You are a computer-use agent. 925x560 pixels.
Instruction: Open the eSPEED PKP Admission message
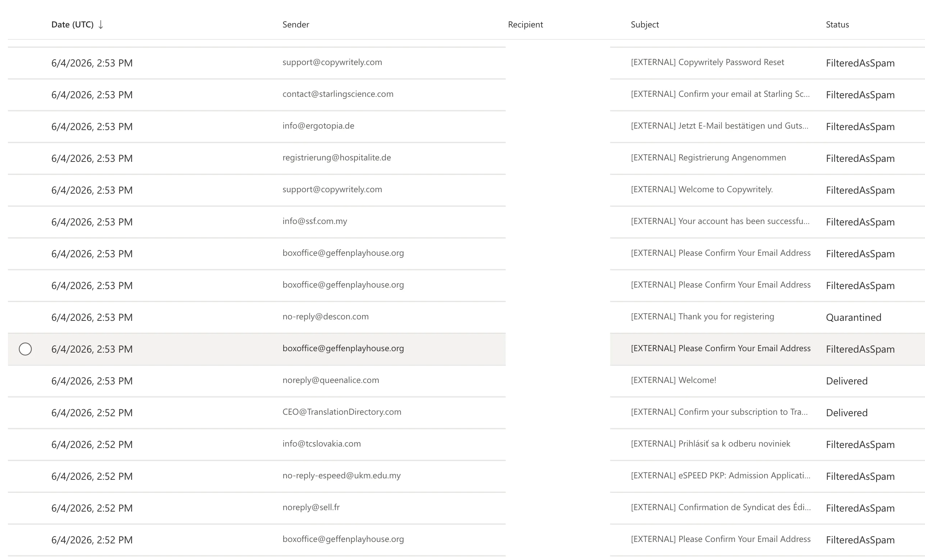pos(720,476)
